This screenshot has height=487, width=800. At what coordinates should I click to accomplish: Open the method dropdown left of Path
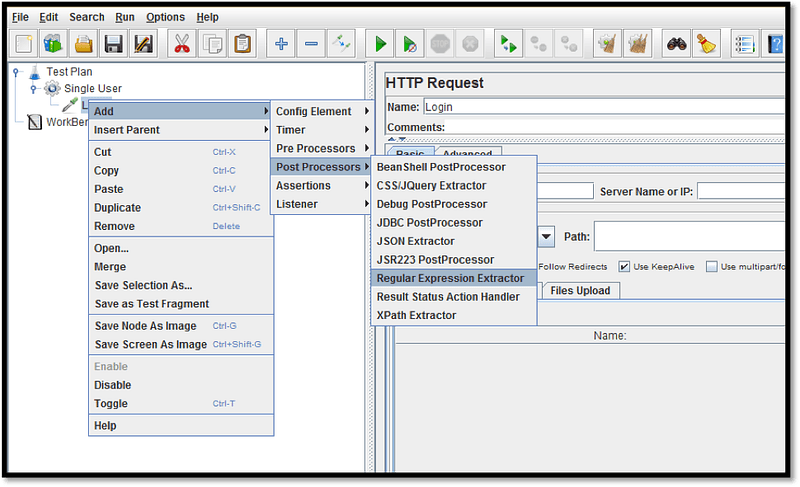547,238
